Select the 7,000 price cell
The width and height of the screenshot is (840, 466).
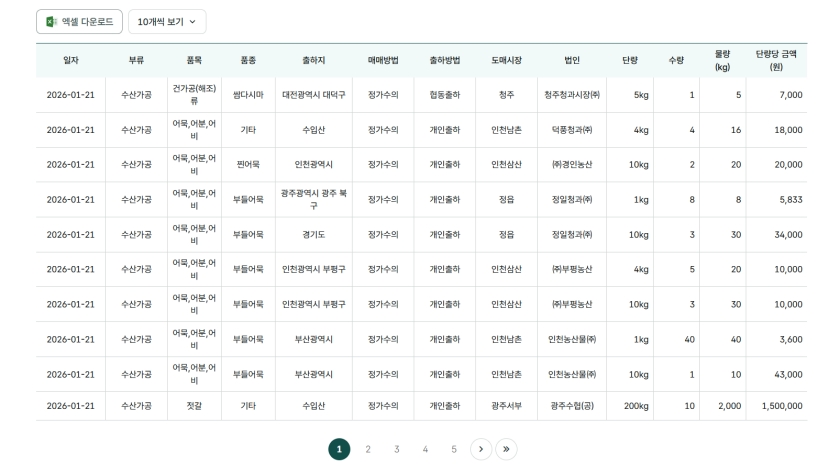click(x=776, y=95)
